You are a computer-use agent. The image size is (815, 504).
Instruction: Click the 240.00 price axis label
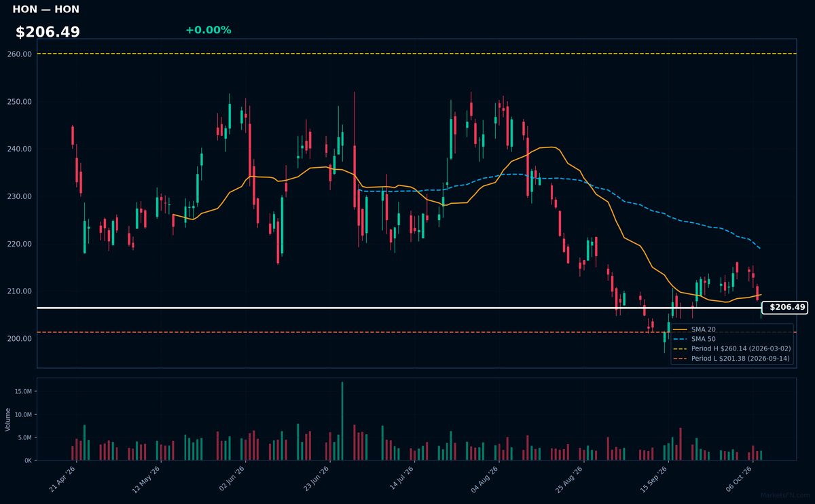pyautogui.click(x=20, y=149)
